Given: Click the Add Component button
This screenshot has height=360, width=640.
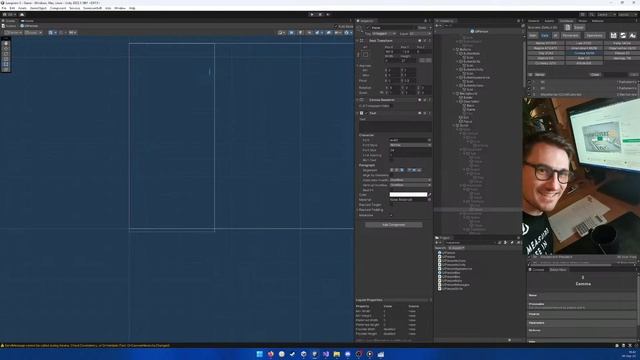Looking at the screenshot, I should 394,225.
